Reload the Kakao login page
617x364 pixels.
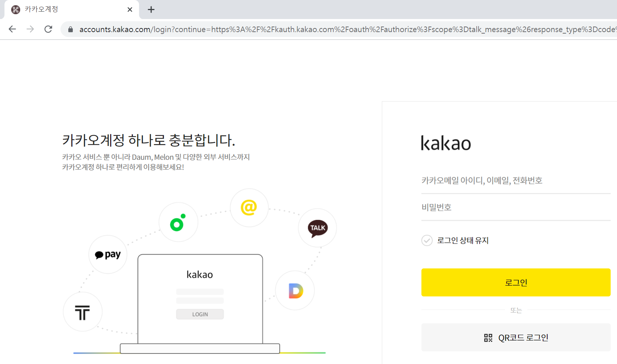tap(48, 29)
